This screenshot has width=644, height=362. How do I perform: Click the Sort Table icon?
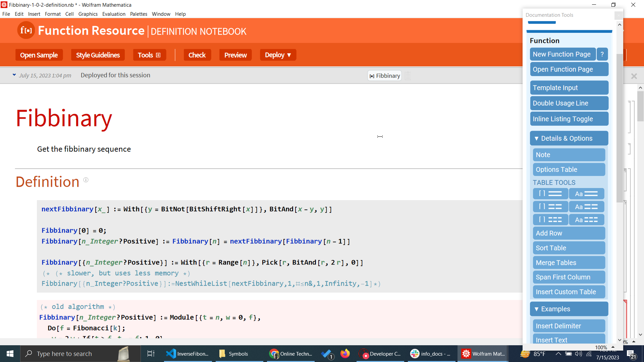[x=569, y=248]
